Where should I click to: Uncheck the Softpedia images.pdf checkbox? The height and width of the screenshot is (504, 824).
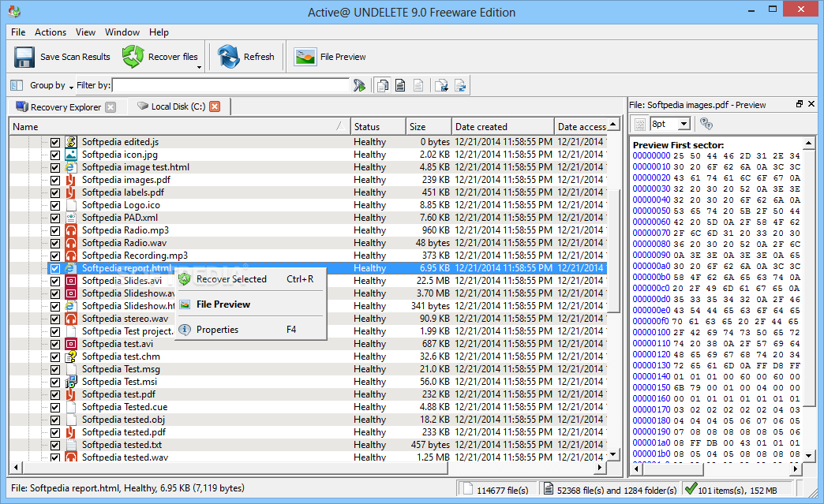pyautogui.click(x=55, y=180)
